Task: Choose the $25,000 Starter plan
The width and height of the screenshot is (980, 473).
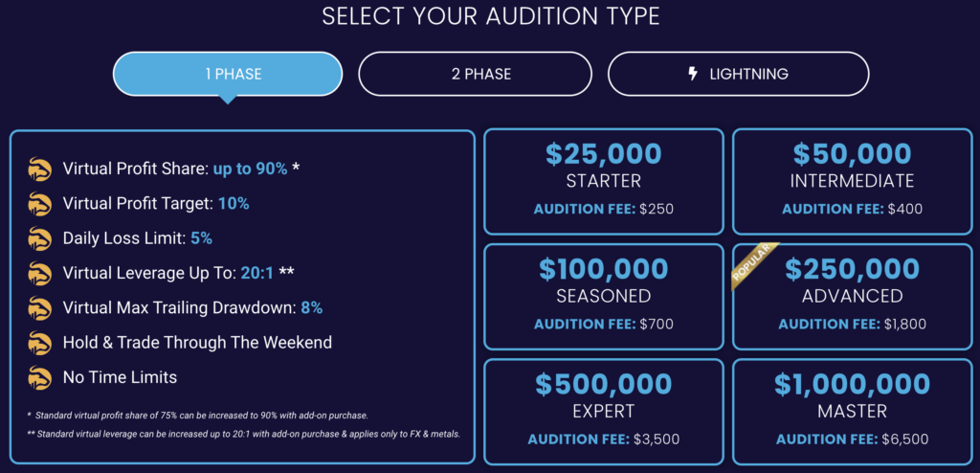Action: [x=604, y=181]
